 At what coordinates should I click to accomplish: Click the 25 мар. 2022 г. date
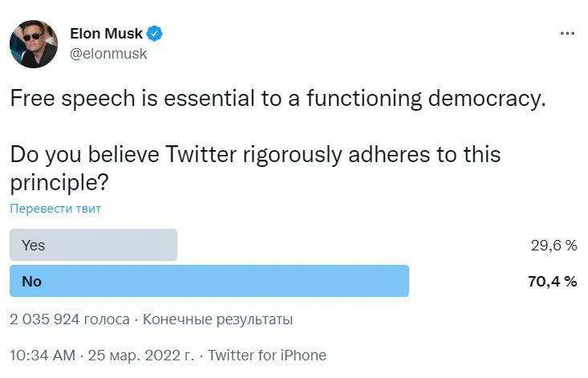click(x=141, y=355)
